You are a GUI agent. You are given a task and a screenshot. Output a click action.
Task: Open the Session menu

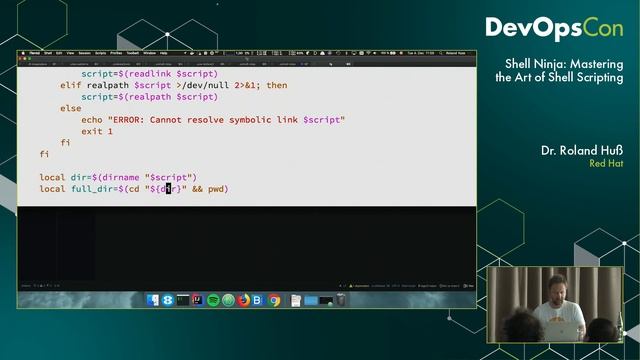84,53
